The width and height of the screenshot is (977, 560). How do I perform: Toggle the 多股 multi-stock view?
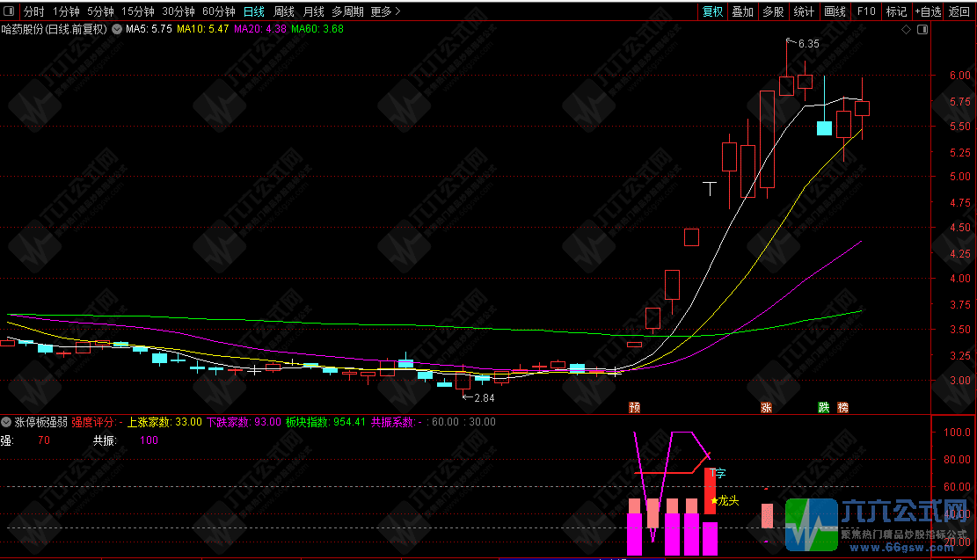coord(773,11)
